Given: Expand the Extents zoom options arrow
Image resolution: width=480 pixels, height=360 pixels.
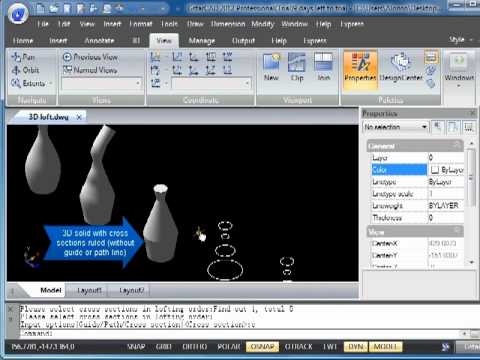Looking at the screenshot, I should [x=51, y=83].
